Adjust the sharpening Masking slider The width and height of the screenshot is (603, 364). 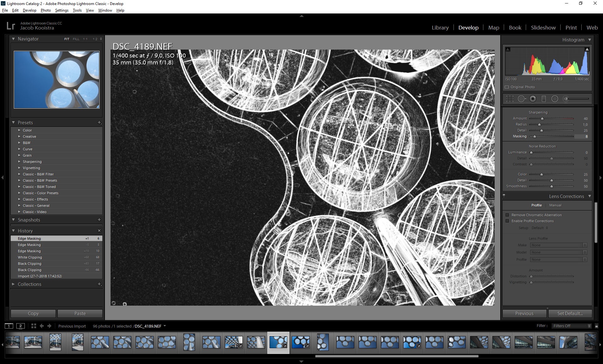pos(535,136)
